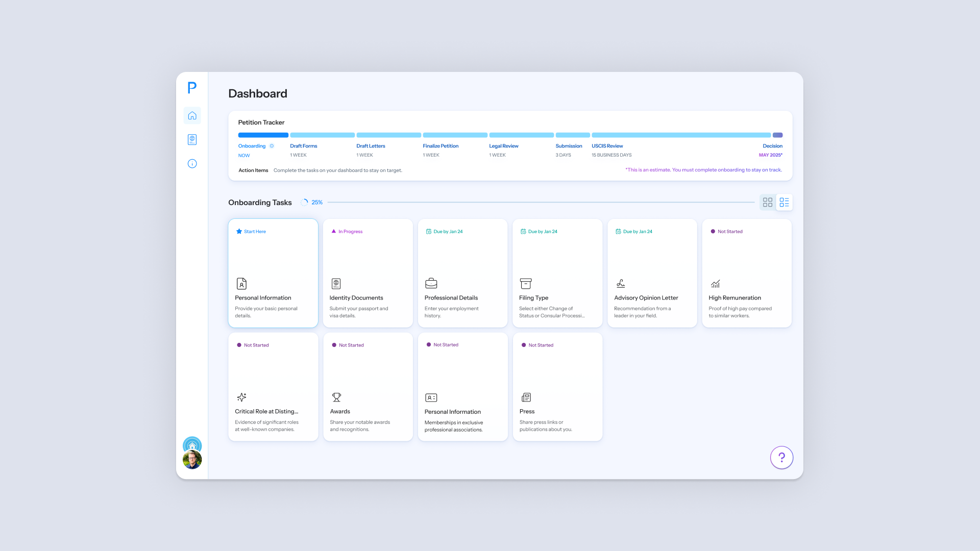Open the home dashboard sidebar icon
This screenshot has height=551, width=980.
click(x=192, y=116)
